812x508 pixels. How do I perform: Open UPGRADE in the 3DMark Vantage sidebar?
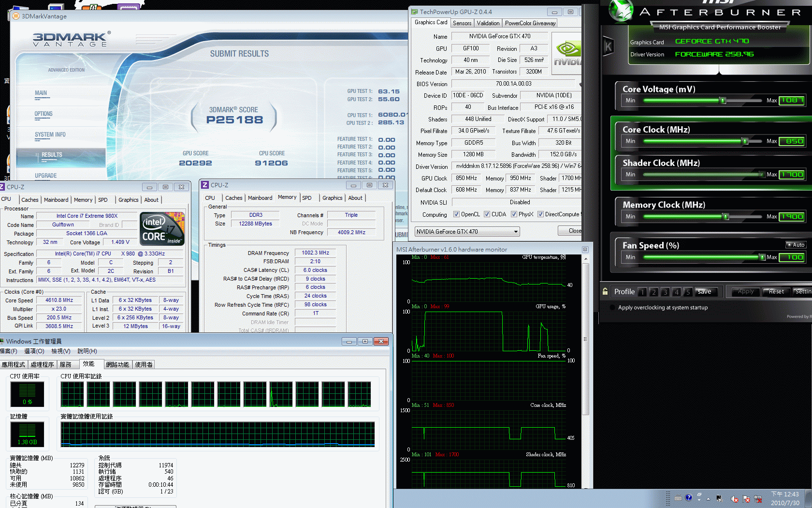45,176
